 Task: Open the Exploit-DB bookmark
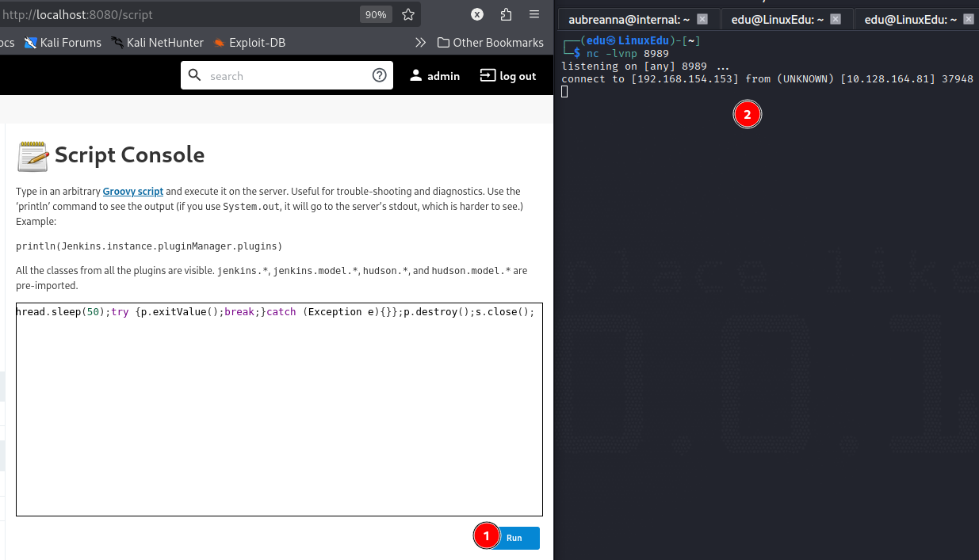tap(249, 43)
